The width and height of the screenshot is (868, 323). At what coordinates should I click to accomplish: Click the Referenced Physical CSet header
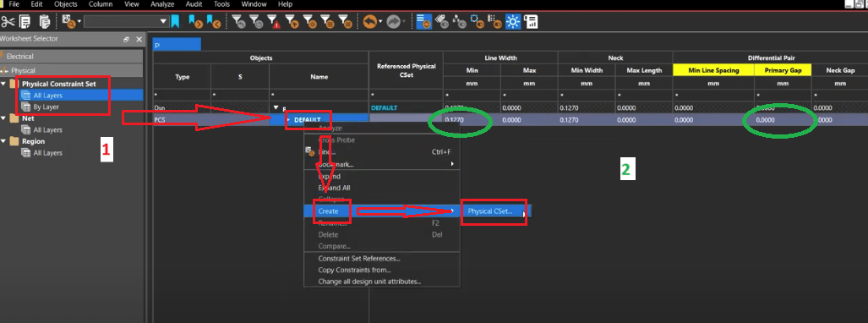pyautogui.click(x=406, y=70)
